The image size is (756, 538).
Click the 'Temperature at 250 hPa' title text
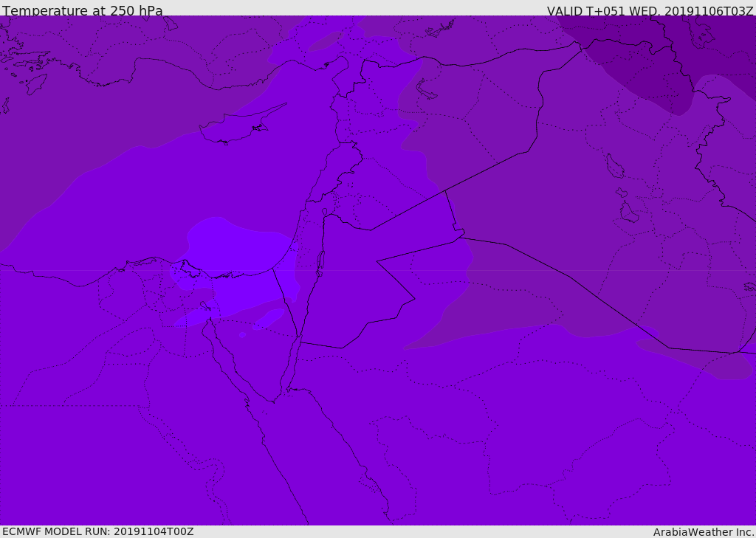(x=83, y=10)
